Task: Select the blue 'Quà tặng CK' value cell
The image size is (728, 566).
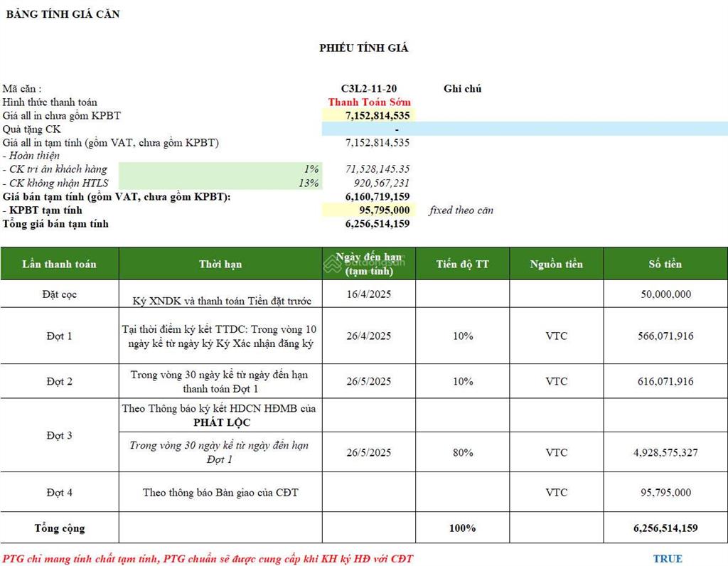Action: pyautogui.click(x=369, y=129)
